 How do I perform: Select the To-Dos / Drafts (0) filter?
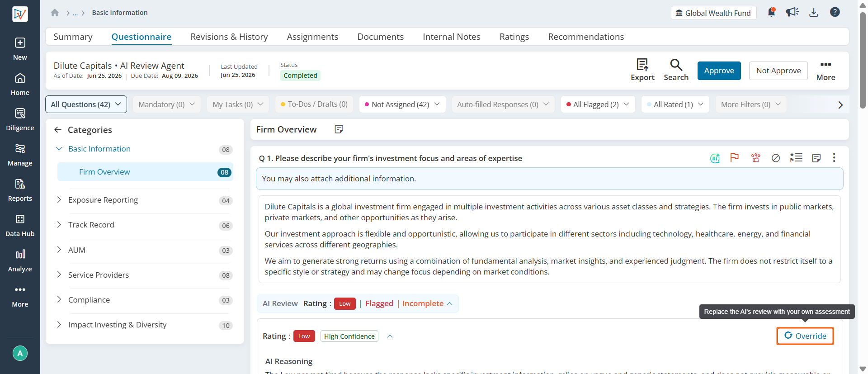(x=314, y=104)
